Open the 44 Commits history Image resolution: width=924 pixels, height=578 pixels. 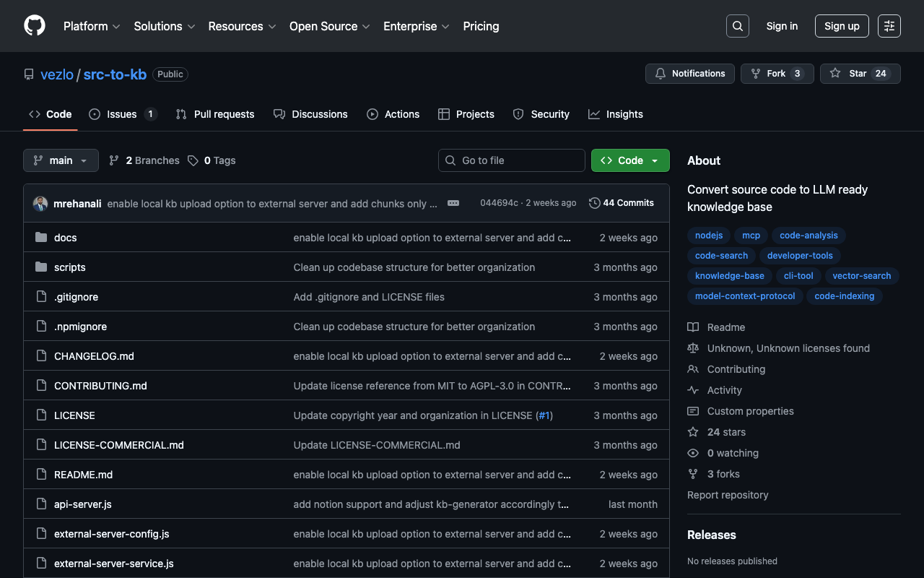(x=622, y=203)
